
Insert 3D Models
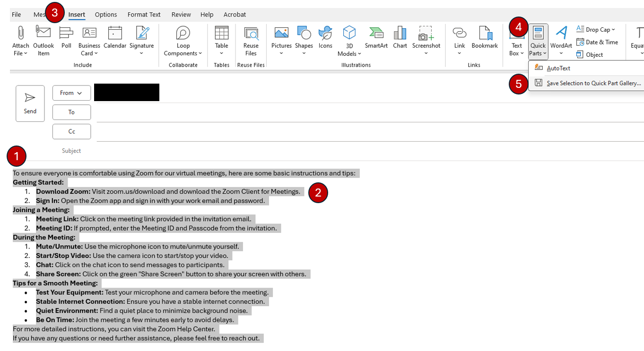(349, 41)
